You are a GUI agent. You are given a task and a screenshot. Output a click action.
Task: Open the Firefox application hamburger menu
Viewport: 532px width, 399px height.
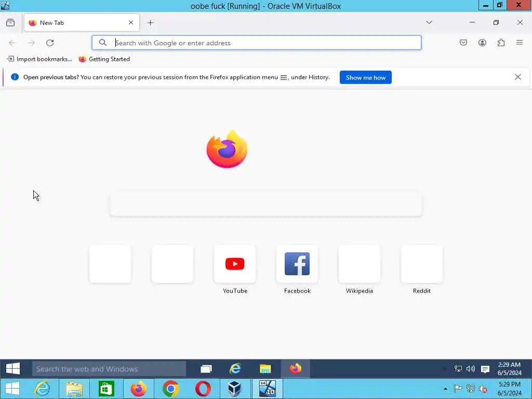[520, 43]
